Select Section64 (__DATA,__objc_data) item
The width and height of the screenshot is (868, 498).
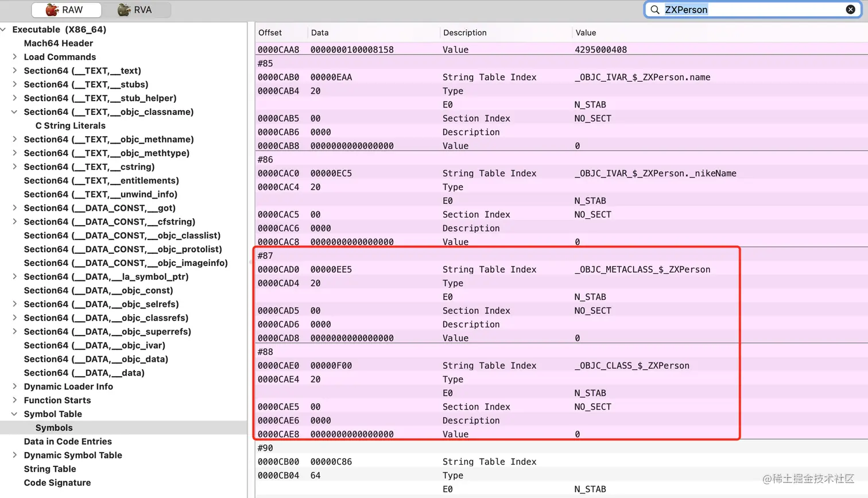pos(96,360)
